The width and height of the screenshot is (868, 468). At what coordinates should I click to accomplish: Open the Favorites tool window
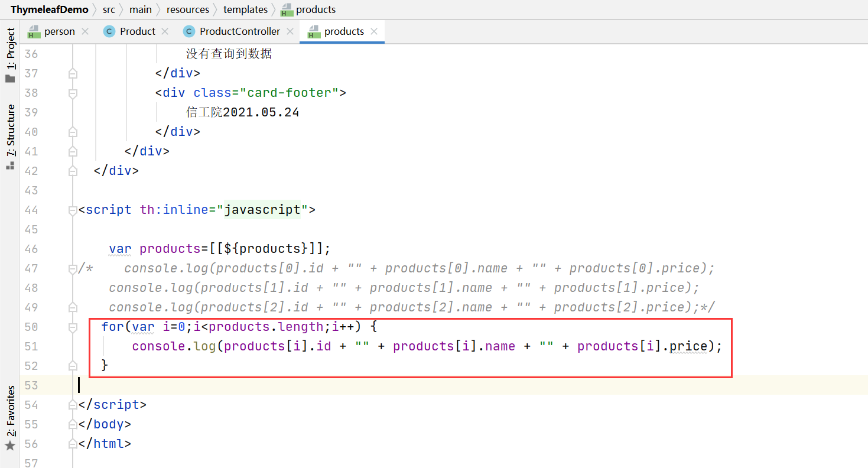[10, 417]
